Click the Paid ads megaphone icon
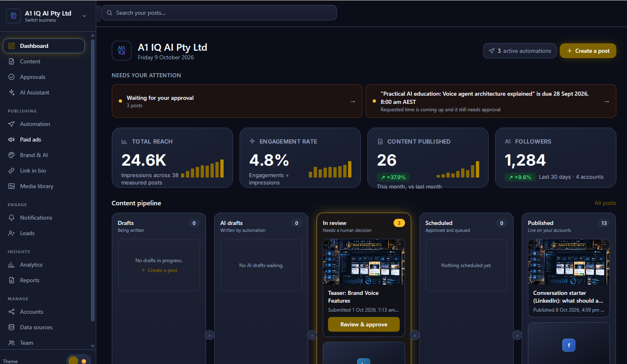The height and width of the screenshot is (364, 627). 11,139
